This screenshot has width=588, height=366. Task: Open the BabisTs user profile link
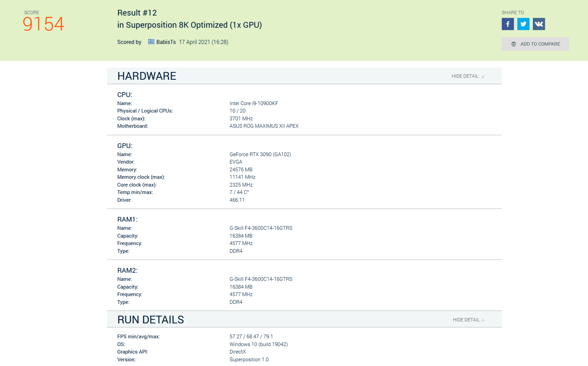click(x=166, y=42)
